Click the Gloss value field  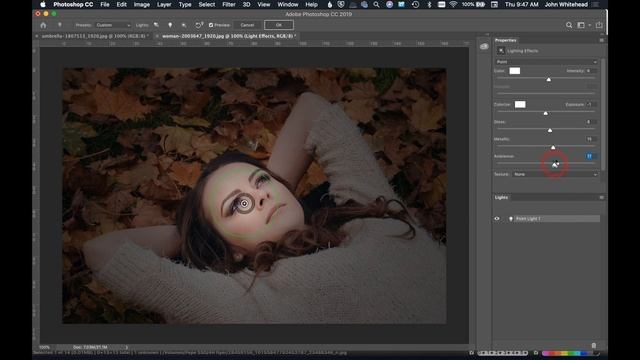tap(590, 122)
